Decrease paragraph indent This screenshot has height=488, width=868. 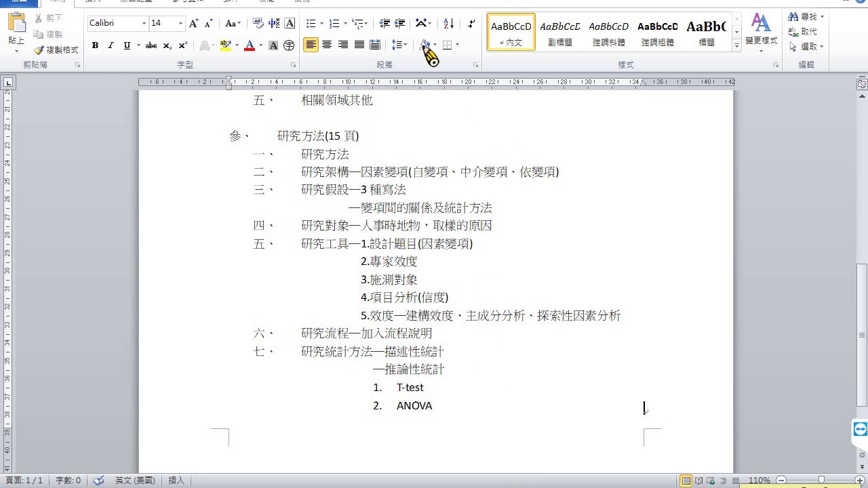384,23
